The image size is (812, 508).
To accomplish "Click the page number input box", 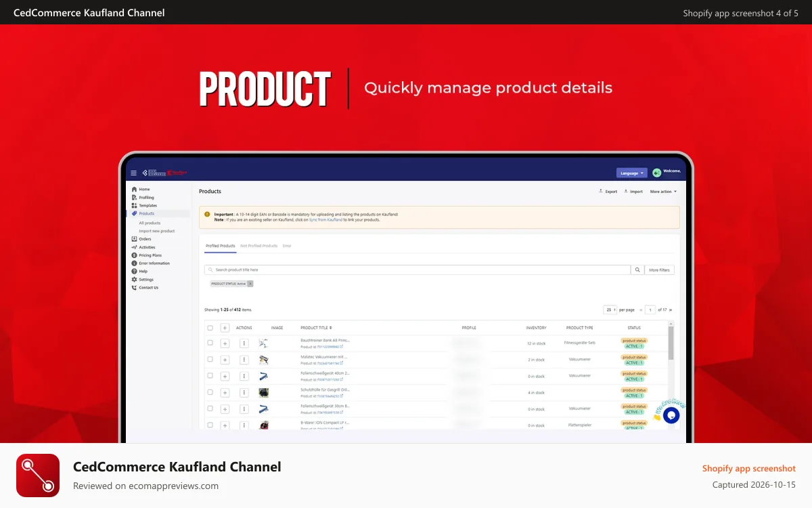I will (651, 310).
